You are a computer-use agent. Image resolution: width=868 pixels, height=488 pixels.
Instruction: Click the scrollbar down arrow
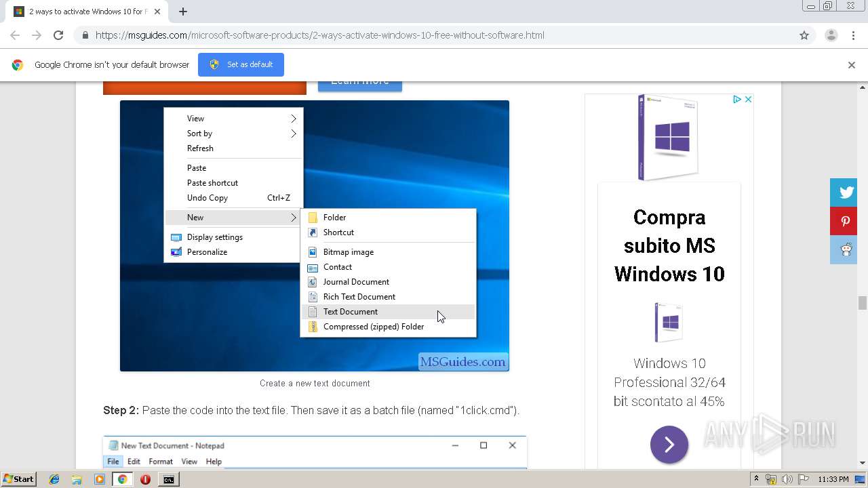[862, 464]
